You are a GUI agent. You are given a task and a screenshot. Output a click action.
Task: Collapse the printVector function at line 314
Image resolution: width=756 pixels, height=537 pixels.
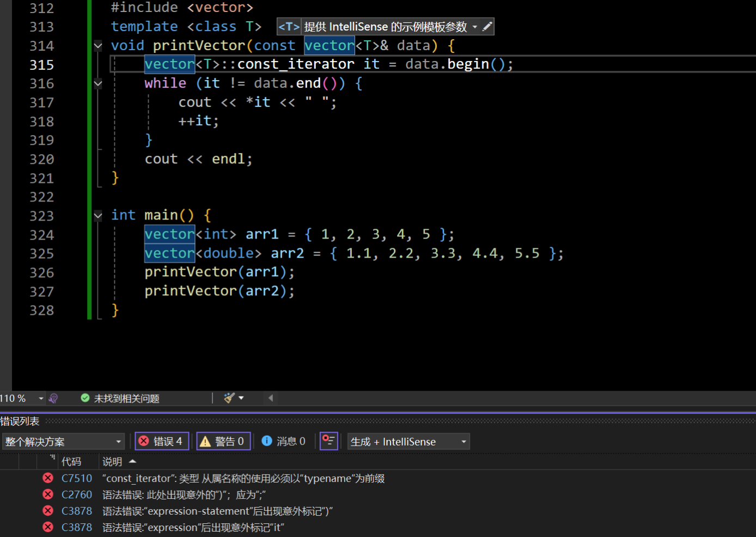[x=98, y=46]
